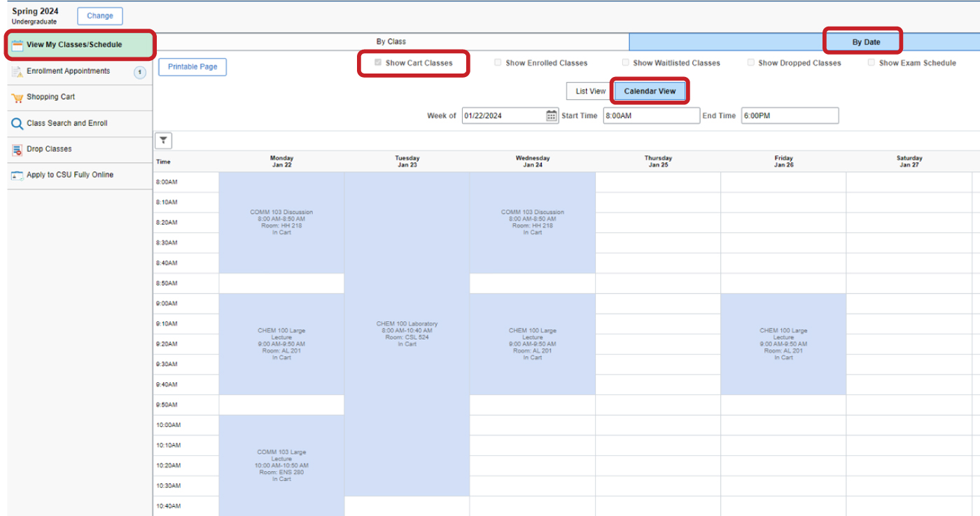This screenshot has height=516, width=980.
Task: Click the 8:50AM time row label
Action: click(x=167, y=284)
